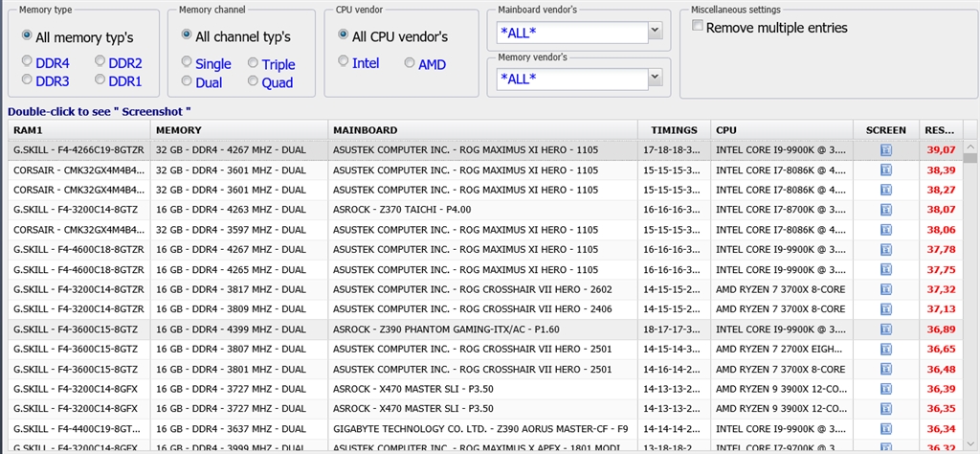
Task: Sort by TIMINGS column header
Action: point(674,130)
